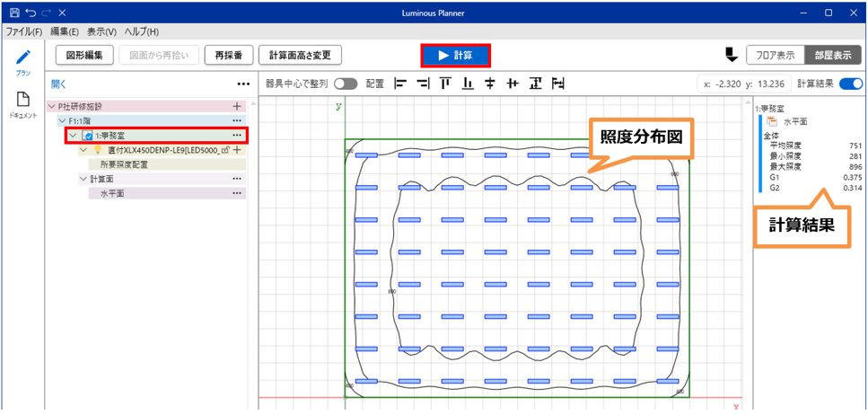868x415 pixels.
Task: Open the ファイル(F) menu
Action: pyautogui.click(x=24, y=31)
